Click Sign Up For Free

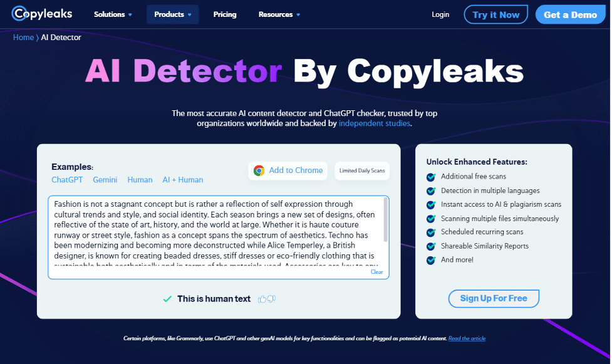click(x=494, y=298)
